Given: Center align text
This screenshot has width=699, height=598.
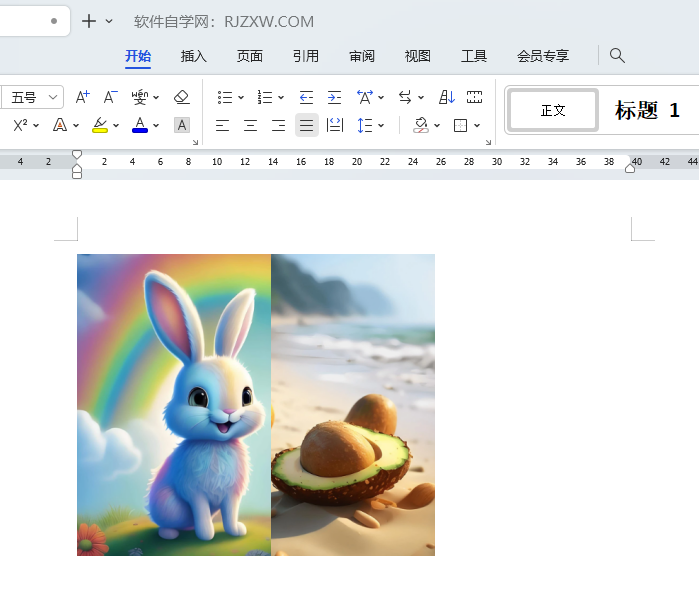Looking at the screenshot, I should pos(251,125).
